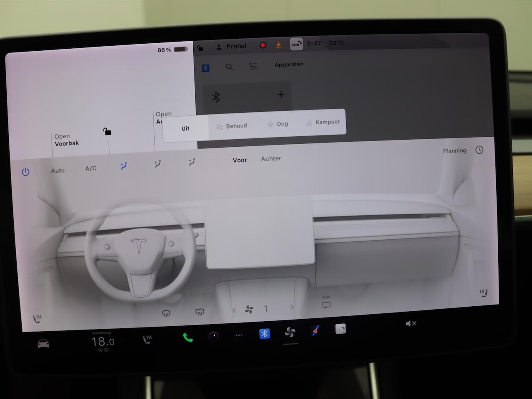Screen dimensions: 532x399
Task: Open the phone app in the dock
Action: point(188,337)
